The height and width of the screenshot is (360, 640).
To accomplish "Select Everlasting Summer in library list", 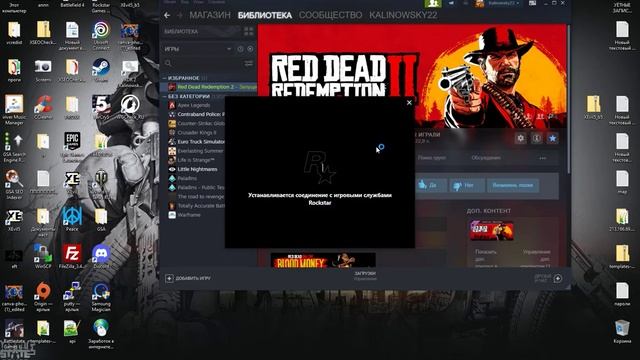I will (x=197, y=151).
